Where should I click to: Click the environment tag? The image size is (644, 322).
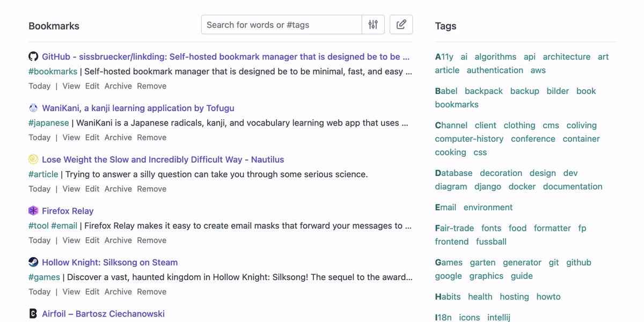point(488,208)
